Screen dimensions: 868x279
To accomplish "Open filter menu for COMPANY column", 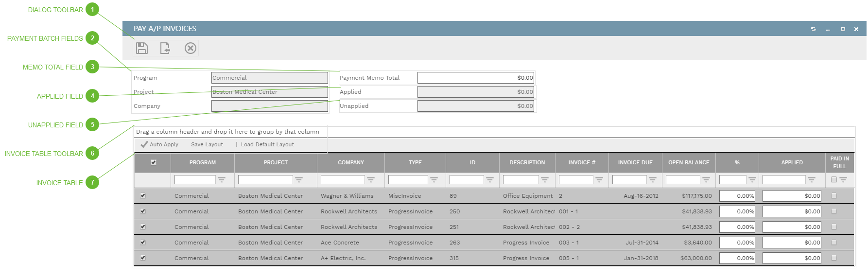I will pos(371,180).
